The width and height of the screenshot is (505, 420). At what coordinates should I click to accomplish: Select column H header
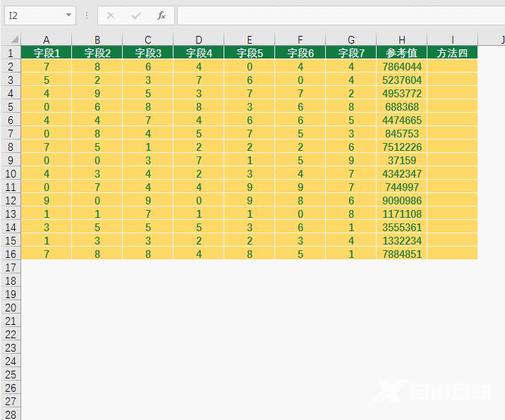pos(401,40)
